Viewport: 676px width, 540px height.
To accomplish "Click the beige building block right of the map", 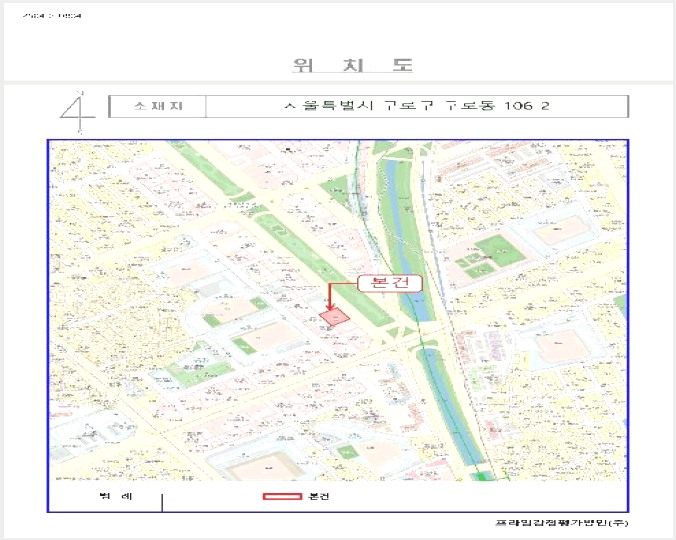I will tap(560, 344).
